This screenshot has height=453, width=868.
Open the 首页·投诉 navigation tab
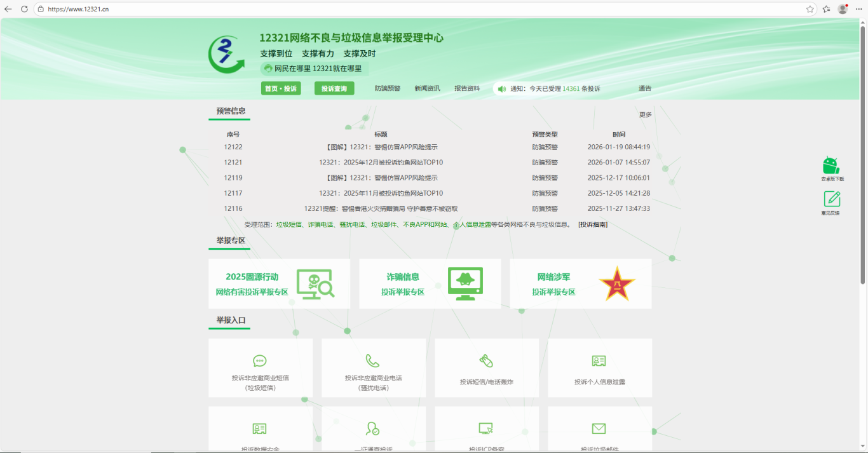[x=281, y=88]
